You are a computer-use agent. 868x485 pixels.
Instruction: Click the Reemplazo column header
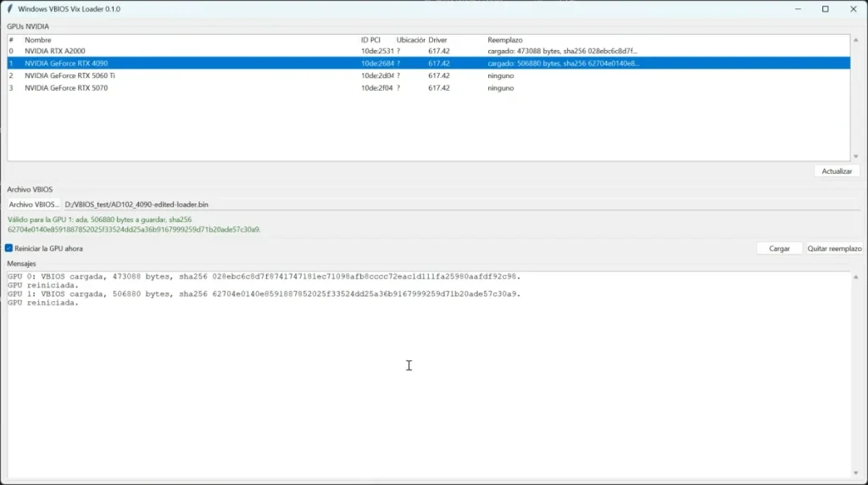point(505,40)
